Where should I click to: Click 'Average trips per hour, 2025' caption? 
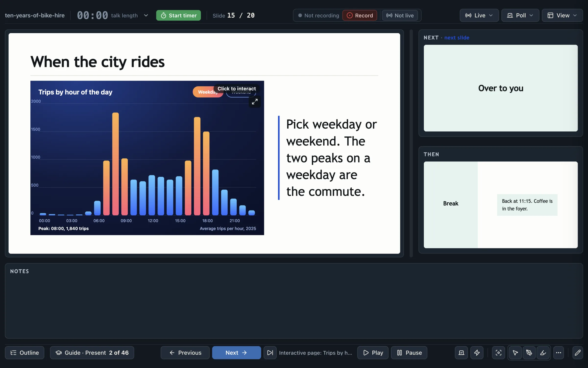pos(228,228)
